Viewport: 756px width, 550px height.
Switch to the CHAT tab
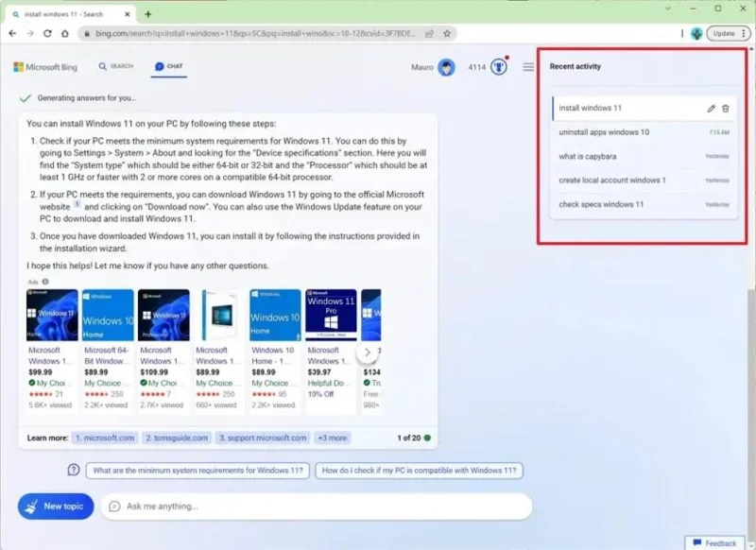169,66
